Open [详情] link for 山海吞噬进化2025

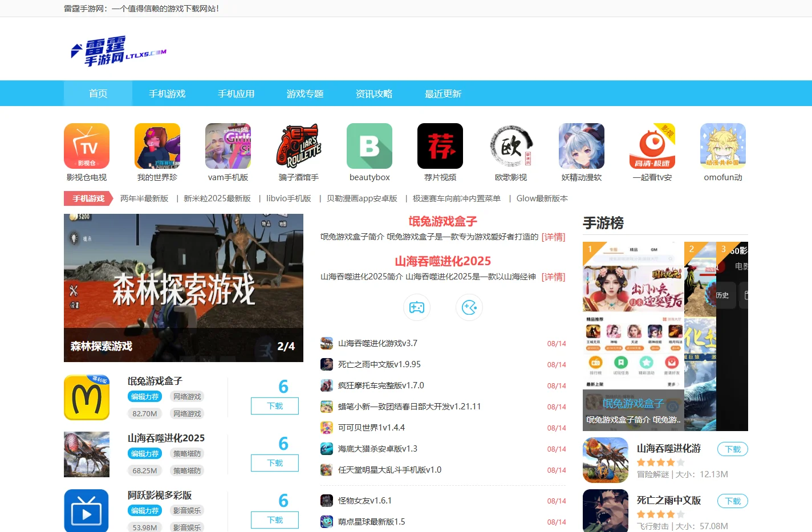tap(553, 277)
